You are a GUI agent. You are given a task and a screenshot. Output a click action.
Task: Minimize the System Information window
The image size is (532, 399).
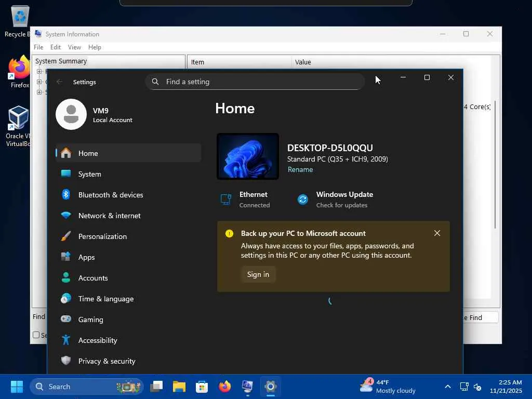(443, 34)
